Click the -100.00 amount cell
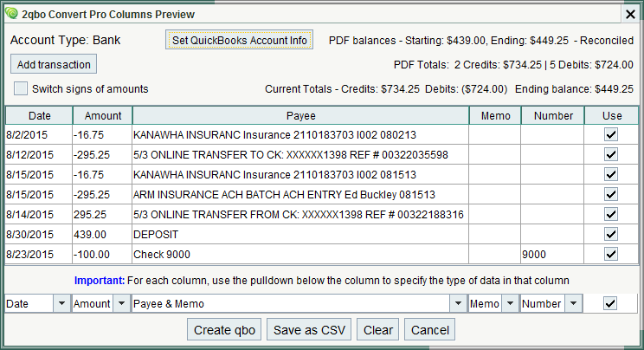Image resolution: width=644 pixels, height=350 pixels. click(103, 254)
